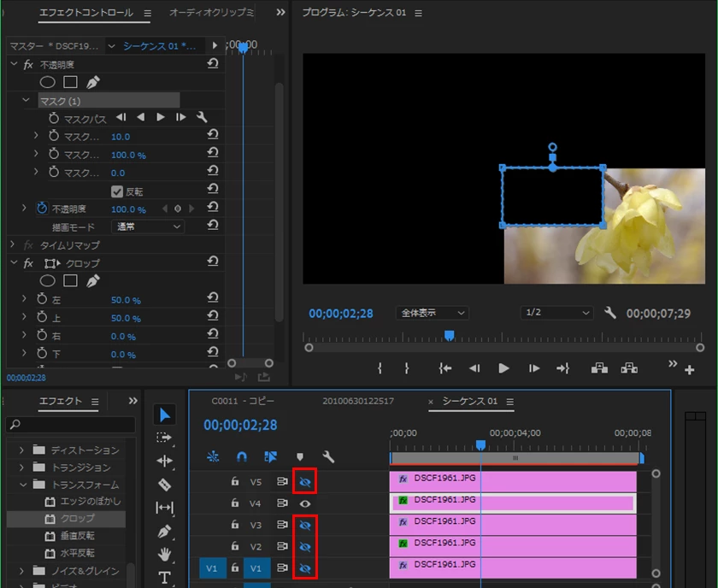Reset クロップ effect
The image size is (718, 588).
(x=213, y=262)
